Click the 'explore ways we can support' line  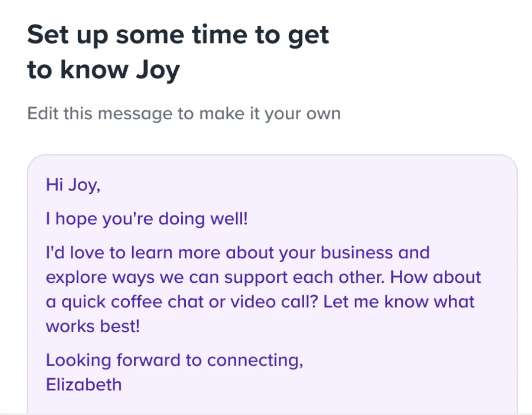pyautogui.click(x=264, y=277)
